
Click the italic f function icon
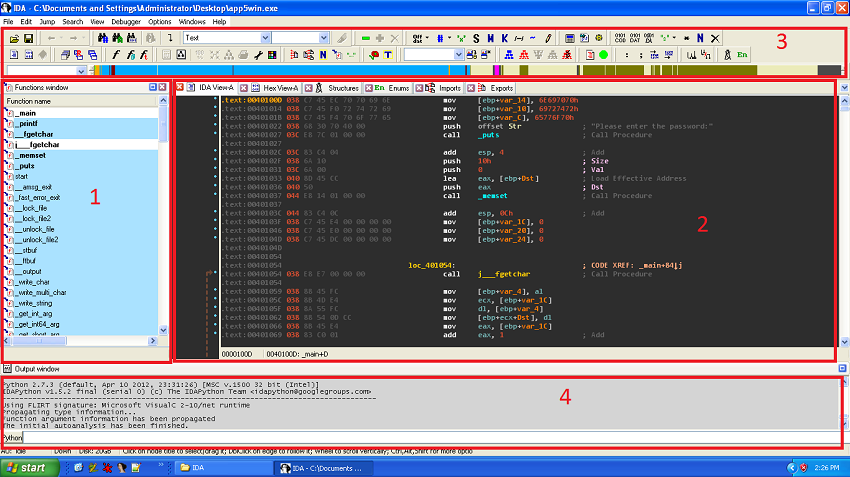115,55
